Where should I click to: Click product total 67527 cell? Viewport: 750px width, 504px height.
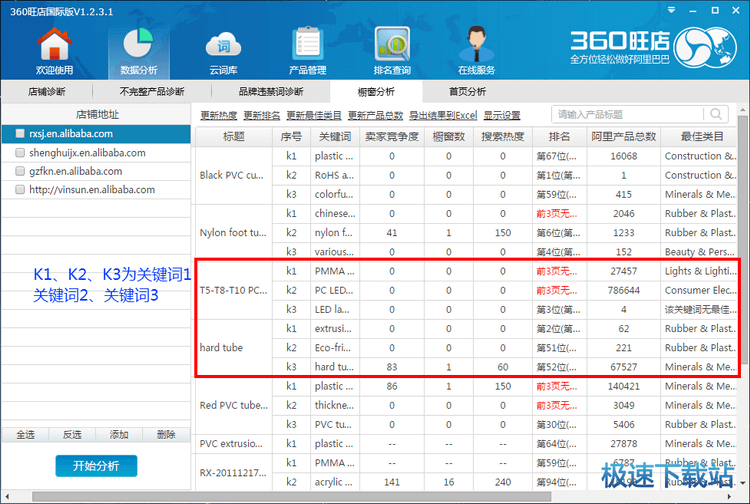click(624, 367)
